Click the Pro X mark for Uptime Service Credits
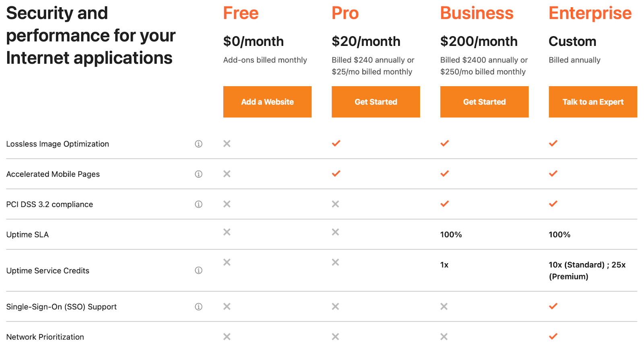Image resolution: width=644 pixels, height=351 pixels. tap(335, 262)
